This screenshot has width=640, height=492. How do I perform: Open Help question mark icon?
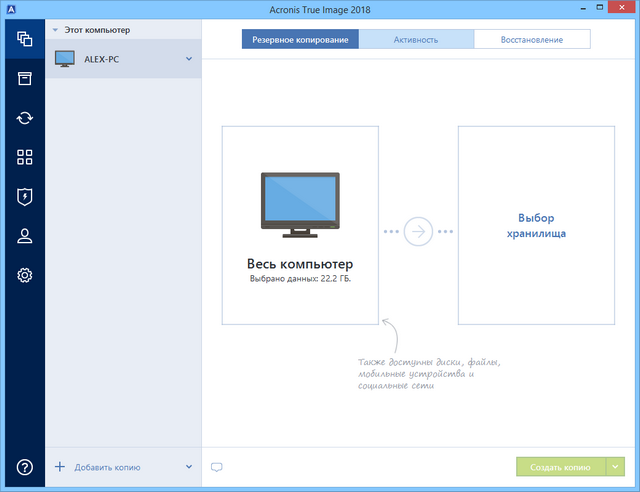(x=24, y=467)
